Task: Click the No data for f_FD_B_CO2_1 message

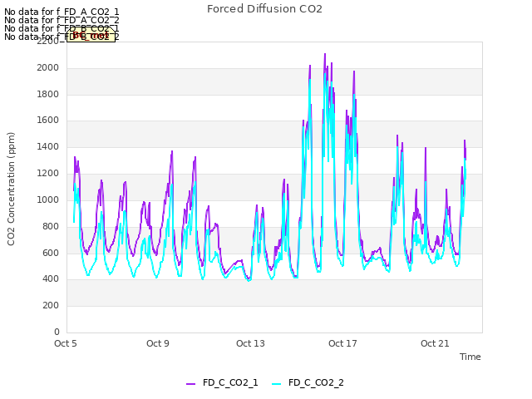Action: coord(62,28)
